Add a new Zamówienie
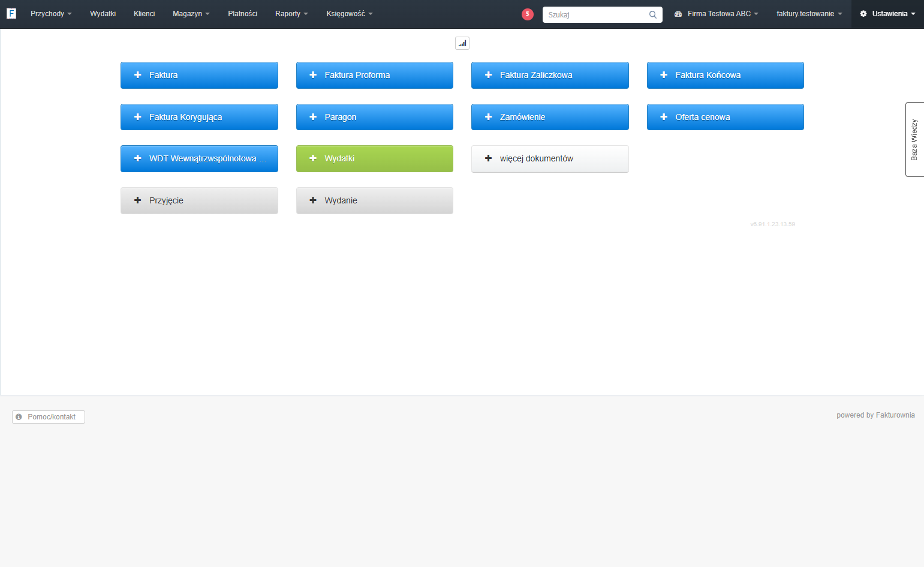The width and height of the screenshot is (924, 567). [550, 117]
